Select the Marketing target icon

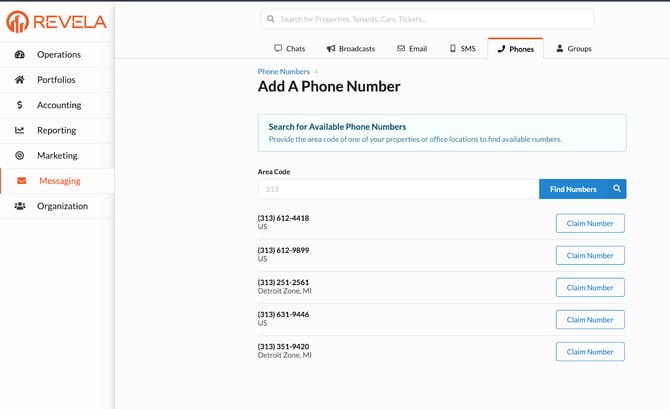(x=20, y=156)
